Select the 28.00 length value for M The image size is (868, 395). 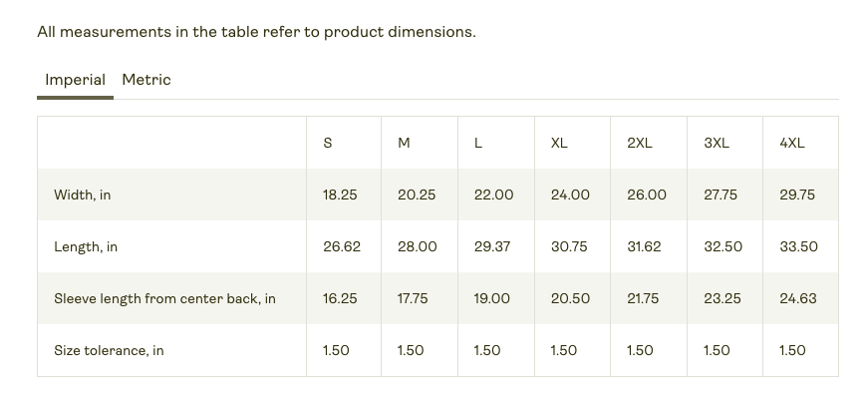coord(418,247)
